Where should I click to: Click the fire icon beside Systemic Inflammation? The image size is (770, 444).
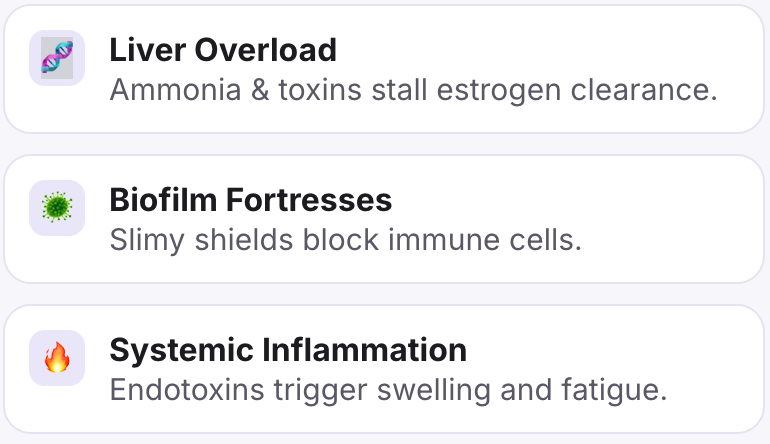tap(57, 358)
